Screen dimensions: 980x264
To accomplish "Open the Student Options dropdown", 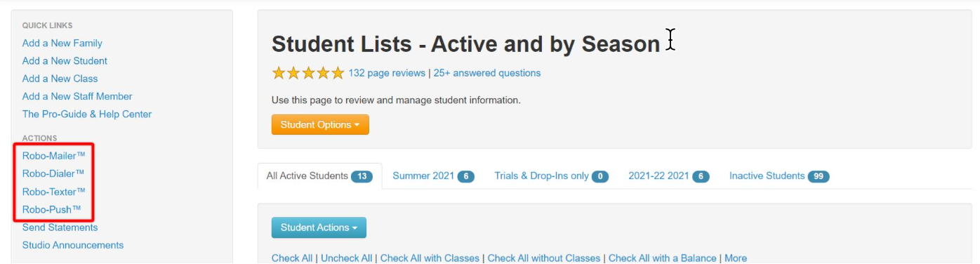I will click(320, 125).
